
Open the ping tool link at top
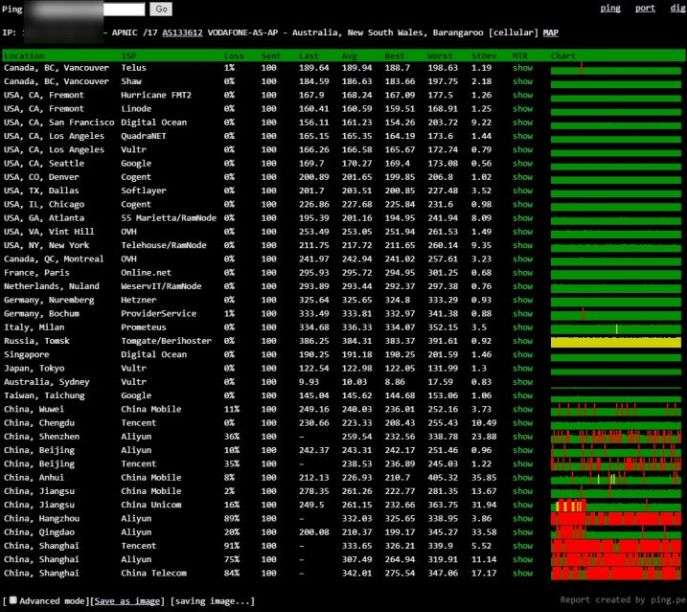pyautogui.click(x=610, y=8)
